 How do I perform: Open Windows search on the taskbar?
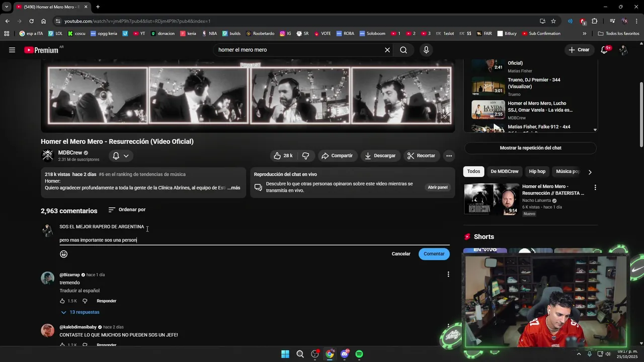pyautogui.click(x=300, y=354)
